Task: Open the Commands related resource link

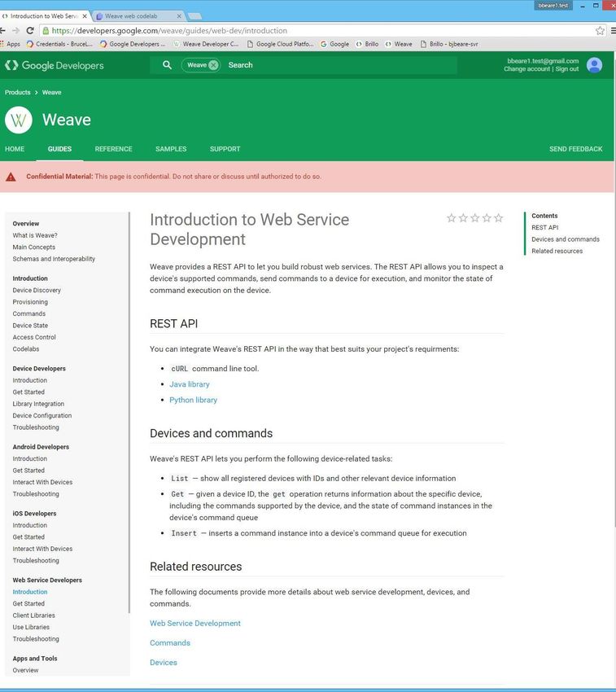Action: coord(170,643)
